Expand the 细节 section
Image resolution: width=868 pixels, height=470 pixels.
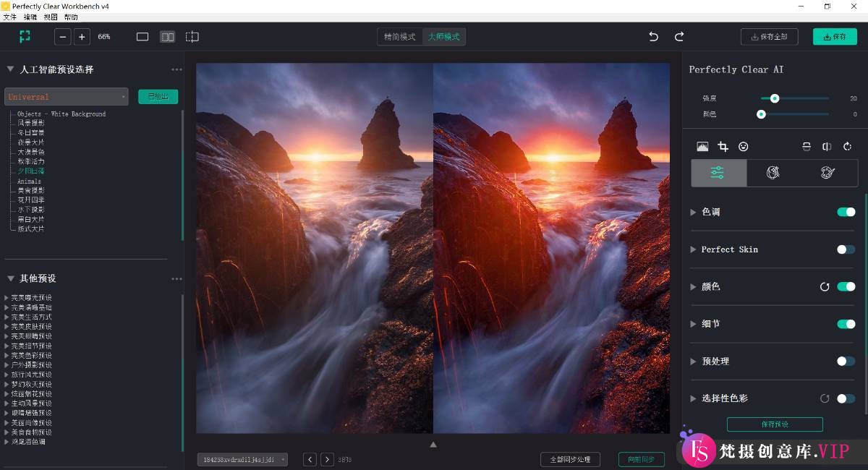point(693,324)
